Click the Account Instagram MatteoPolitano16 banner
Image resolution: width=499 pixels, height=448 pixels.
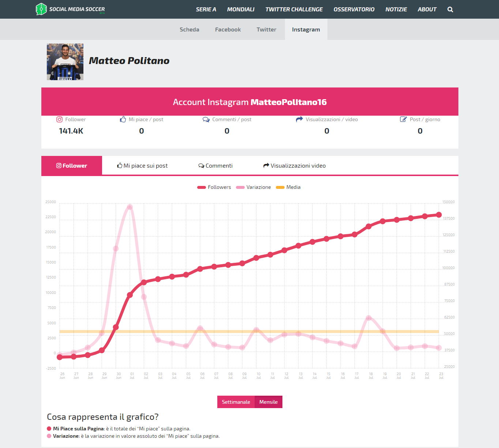[250, 102]
